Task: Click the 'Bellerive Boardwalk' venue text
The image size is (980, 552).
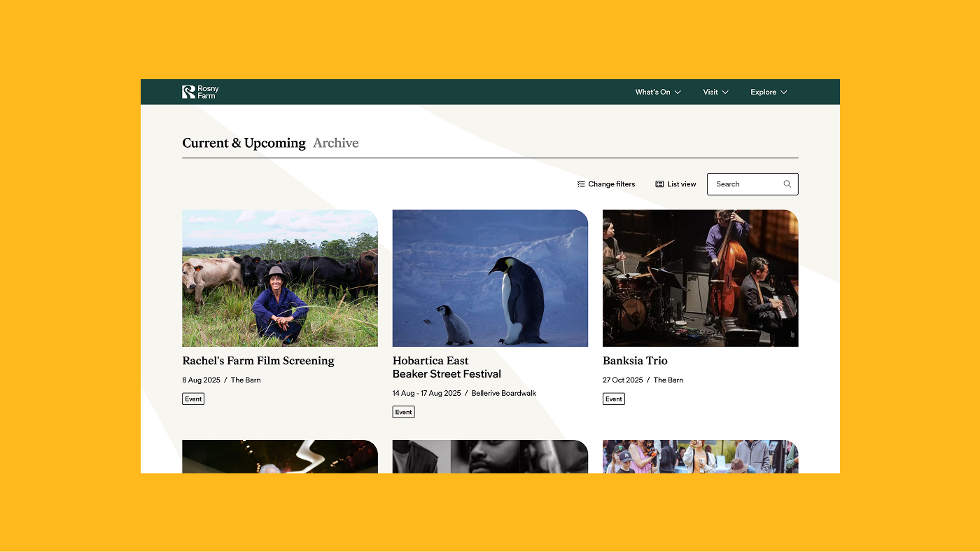Action: [503, 393]
